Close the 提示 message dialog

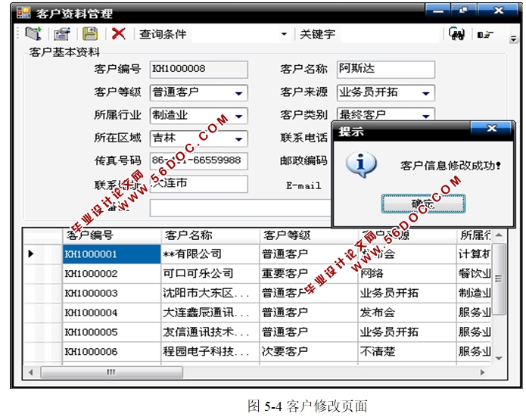pos(492,129)
